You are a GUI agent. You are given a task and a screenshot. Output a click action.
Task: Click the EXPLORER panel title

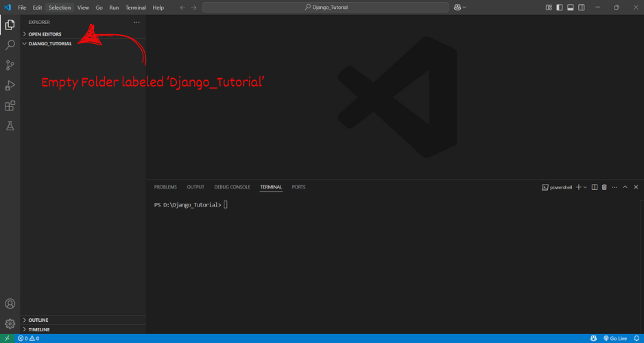pyautogui.click(x=39, y=22)
